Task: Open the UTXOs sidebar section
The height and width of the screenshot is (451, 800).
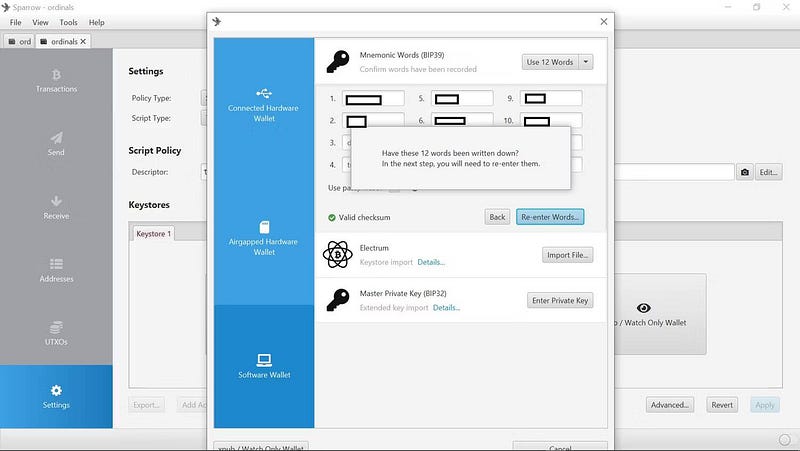Action: [x=56, y=332]
